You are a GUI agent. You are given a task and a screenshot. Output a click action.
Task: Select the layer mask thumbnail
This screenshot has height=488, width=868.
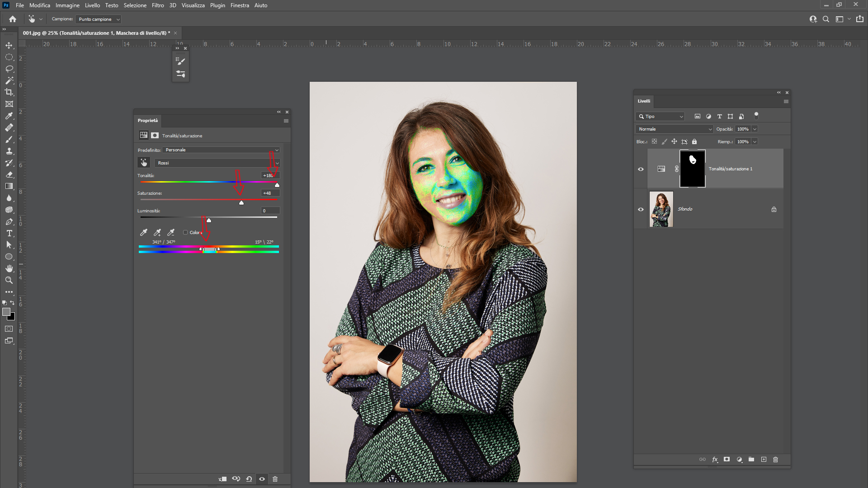pos(692,169)
